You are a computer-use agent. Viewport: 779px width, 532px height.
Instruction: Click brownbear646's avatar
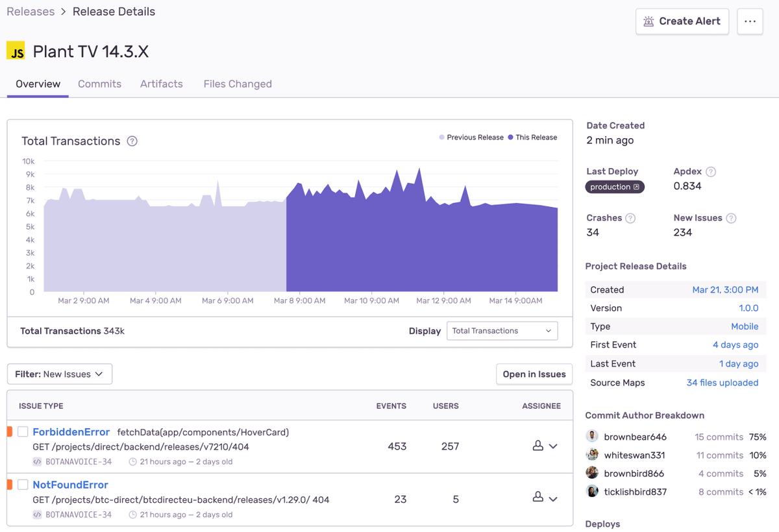[592, 436]
